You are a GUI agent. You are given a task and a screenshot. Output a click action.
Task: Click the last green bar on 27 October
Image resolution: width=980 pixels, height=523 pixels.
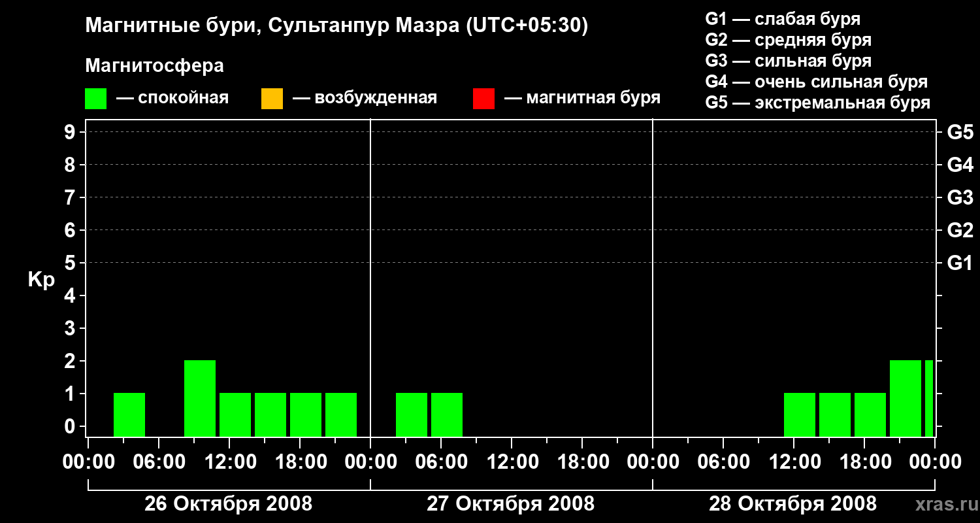point(447,414)
